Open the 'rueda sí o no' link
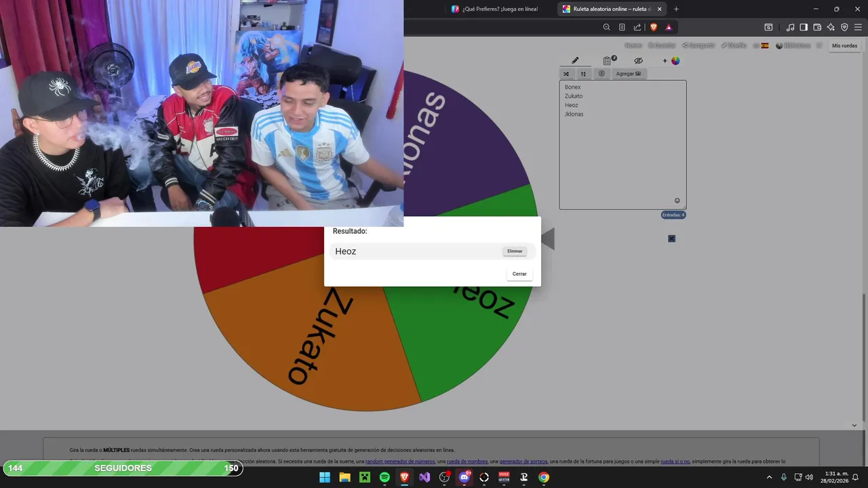 coord(675,462)
